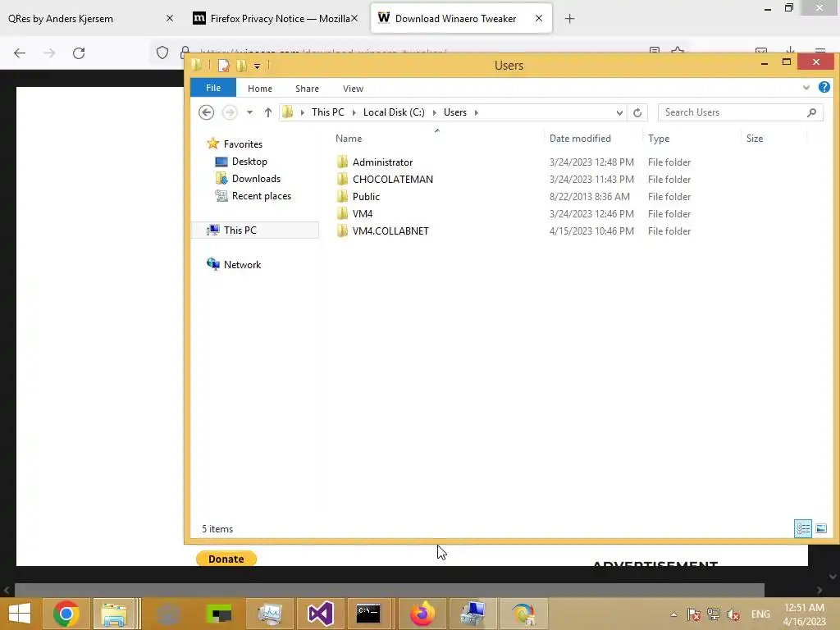The image size is (840, 630).
Task: Click the Explorer forward arrow
Action: coord(230,112)
